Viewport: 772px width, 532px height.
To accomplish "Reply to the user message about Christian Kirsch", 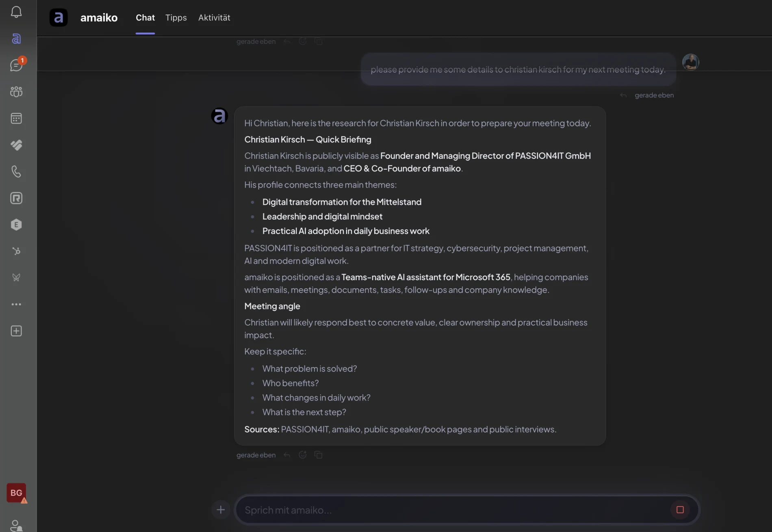I will tap(623, 95).
